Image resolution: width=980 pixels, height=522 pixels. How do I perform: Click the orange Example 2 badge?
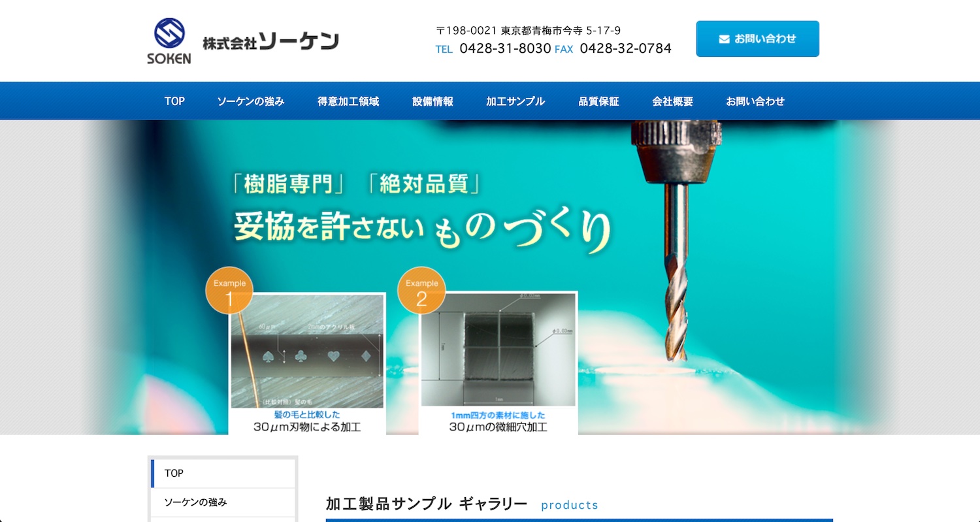tap(421, 291)
